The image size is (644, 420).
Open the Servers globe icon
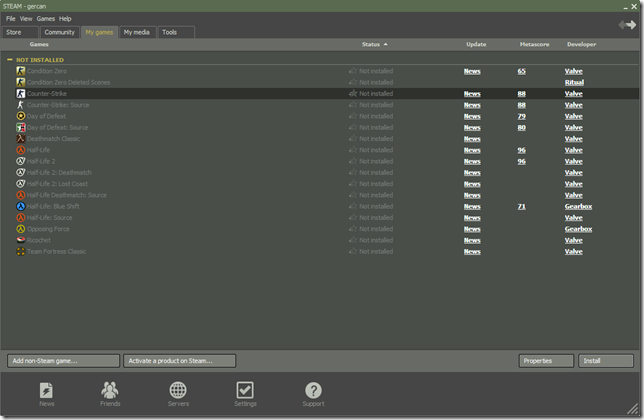(x=178, y=390)
